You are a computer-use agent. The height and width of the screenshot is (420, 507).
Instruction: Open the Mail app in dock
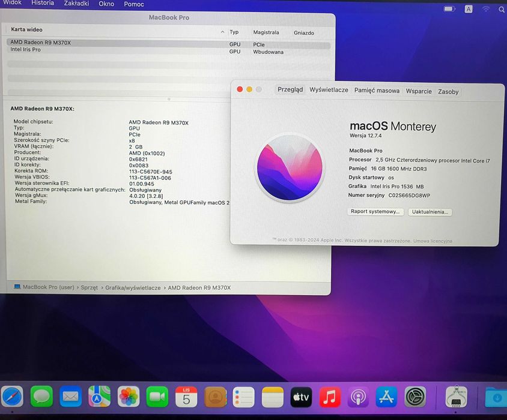coord(70,397)
